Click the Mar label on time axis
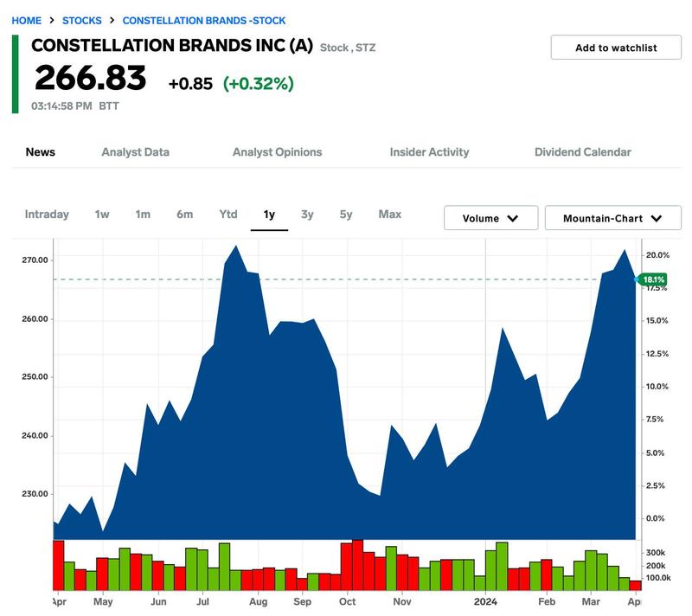This screenshot has width=692, height=616. click(591, 602)
